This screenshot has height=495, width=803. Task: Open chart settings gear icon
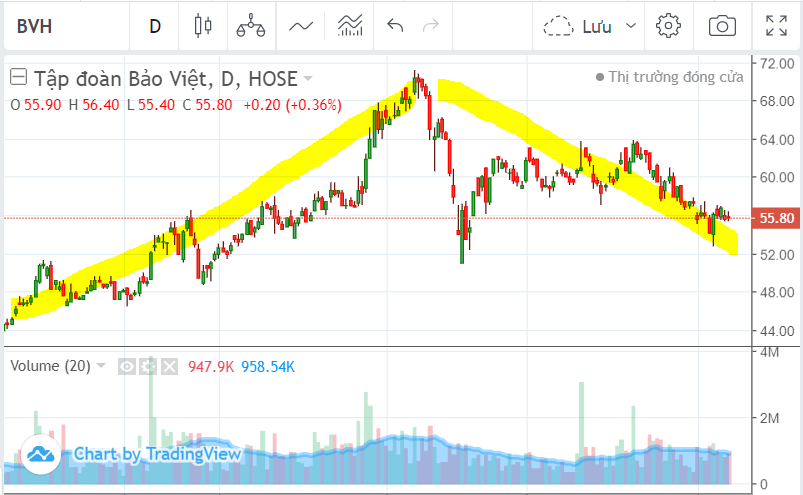[668, 26]
